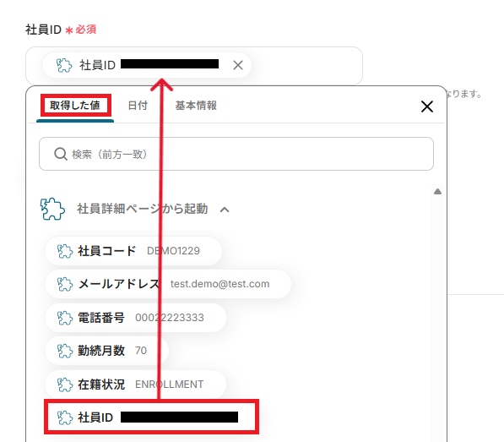
Task: Click the 社員詳細ページから起動 heading text
Action: 142,209
